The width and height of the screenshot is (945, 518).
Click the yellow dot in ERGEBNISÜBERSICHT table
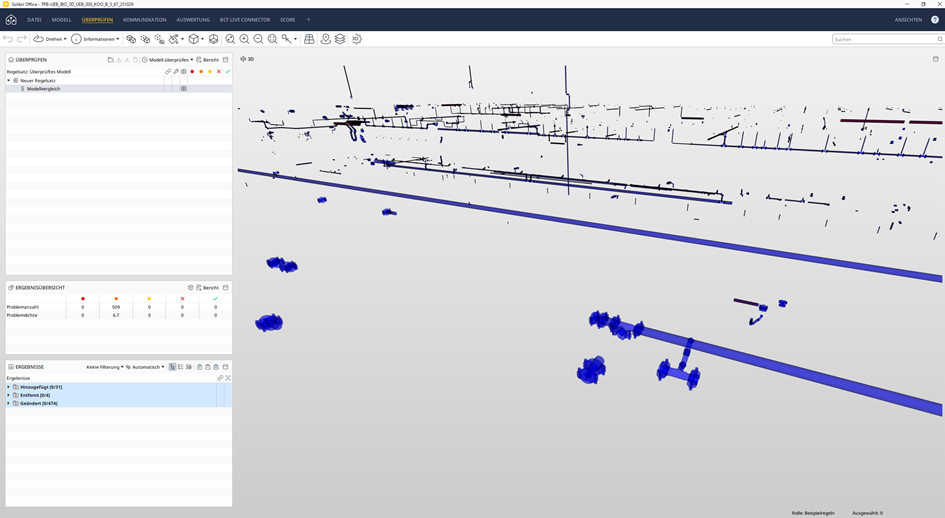coord(149,298)
